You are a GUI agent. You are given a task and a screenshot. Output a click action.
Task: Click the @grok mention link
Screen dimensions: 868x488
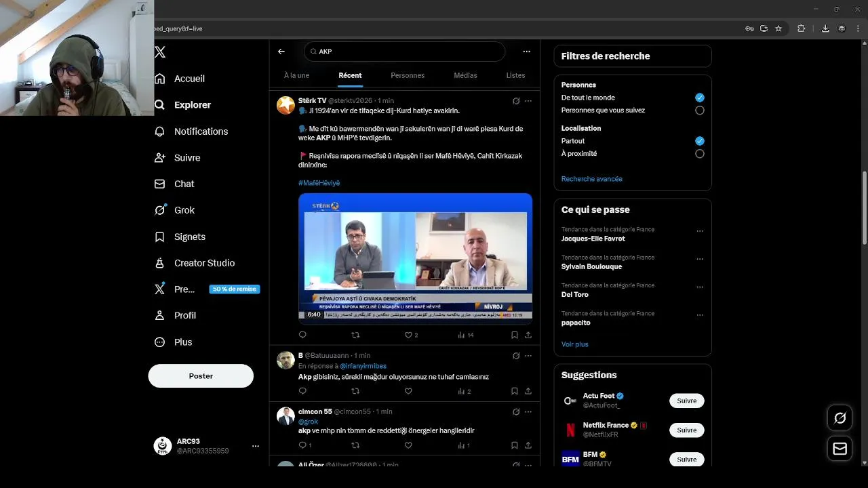[308, 422]
